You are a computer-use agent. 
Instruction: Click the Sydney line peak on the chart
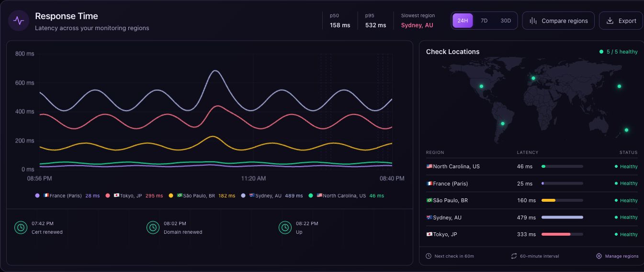click(215, 71)
